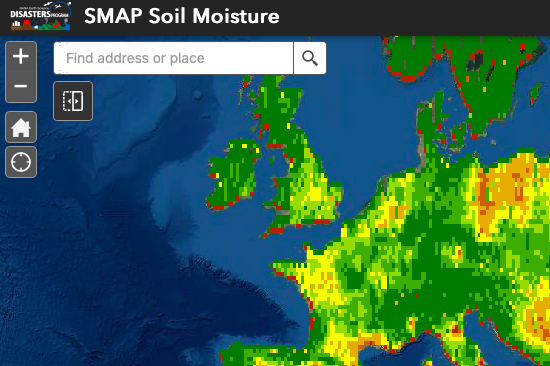Return to the default map extent with the Home button
This screenshot has width=550, height=366.
click(21, 127)
